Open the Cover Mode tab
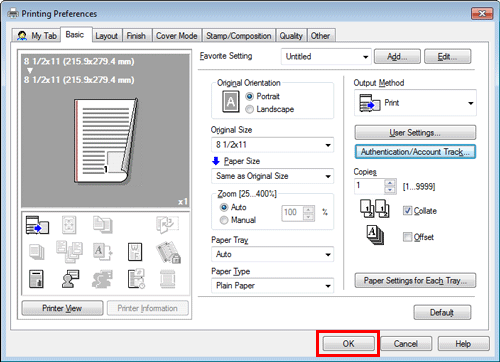The width and height of the screenshot is (500, 362). tap(177, 36)
